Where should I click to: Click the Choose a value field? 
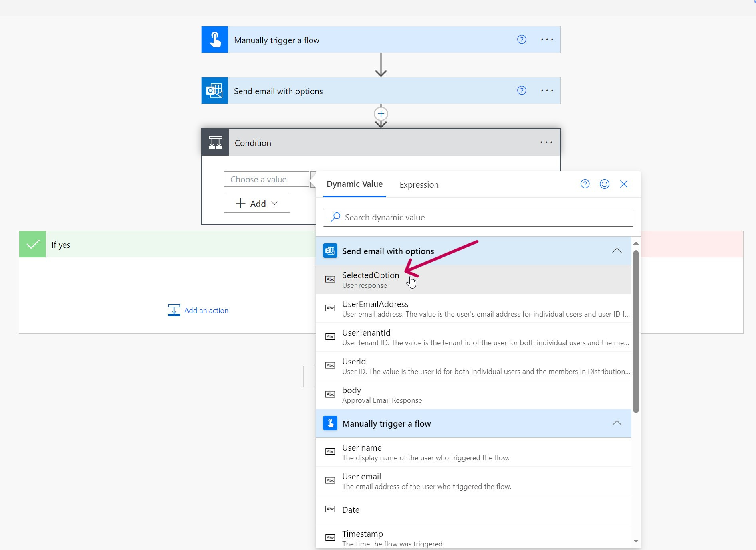point(266,179)
